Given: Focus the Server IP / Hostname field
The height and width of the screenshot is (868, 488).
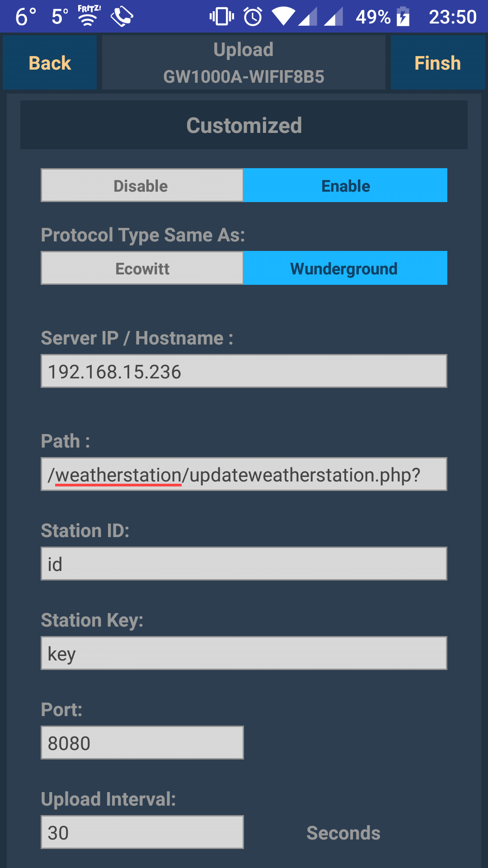Looking at the screenshot, I should (x=244, y=371).
